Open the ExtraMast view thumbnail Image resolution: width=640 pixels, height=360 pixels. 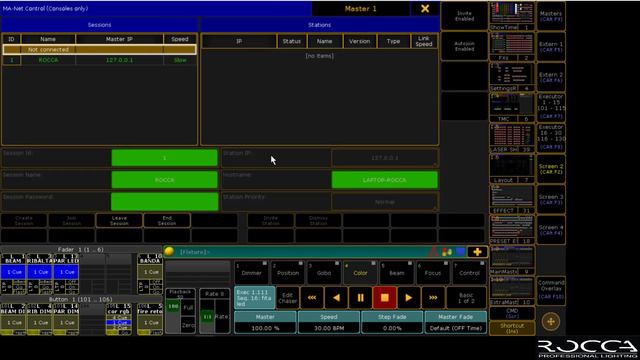click(x=512, y=291)
